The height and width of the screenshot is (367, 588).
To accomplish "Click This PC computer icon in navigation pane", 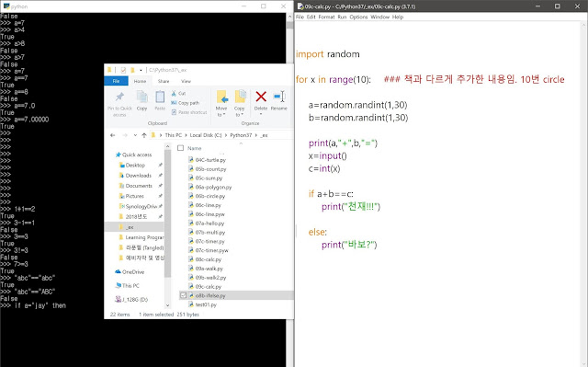I will pos(118,285).
